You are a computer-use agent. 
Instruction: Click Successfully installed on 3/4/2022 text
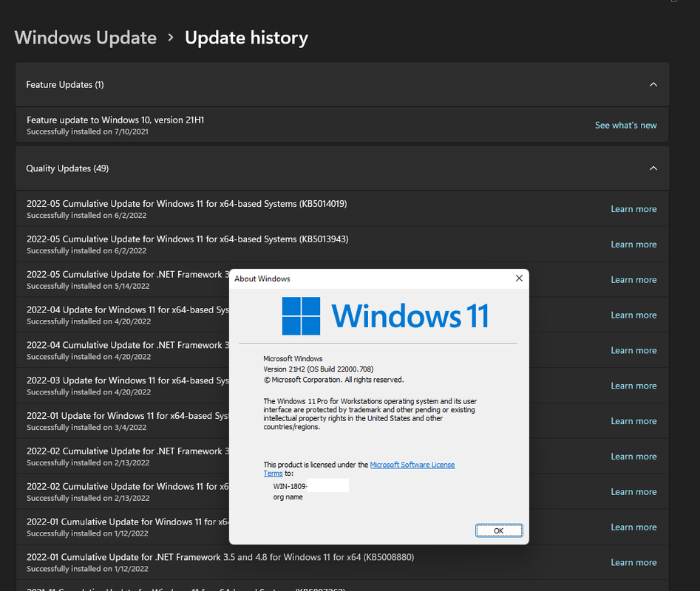(86, 427)
